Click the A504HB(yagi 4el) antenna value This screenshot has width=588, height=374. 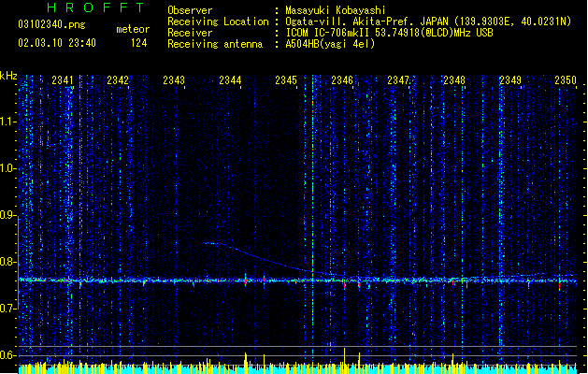click(x=330, y=44)
